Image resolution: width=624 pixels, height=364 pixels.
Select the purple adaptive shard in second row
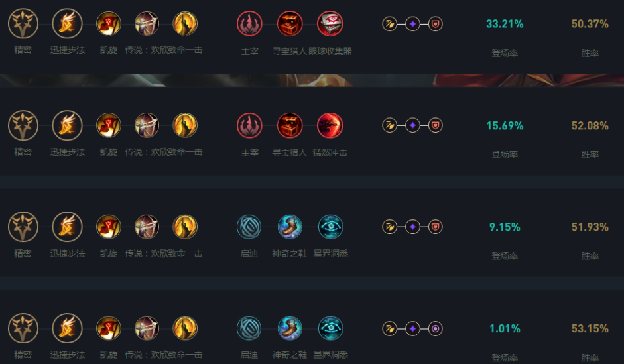point(412,125)
